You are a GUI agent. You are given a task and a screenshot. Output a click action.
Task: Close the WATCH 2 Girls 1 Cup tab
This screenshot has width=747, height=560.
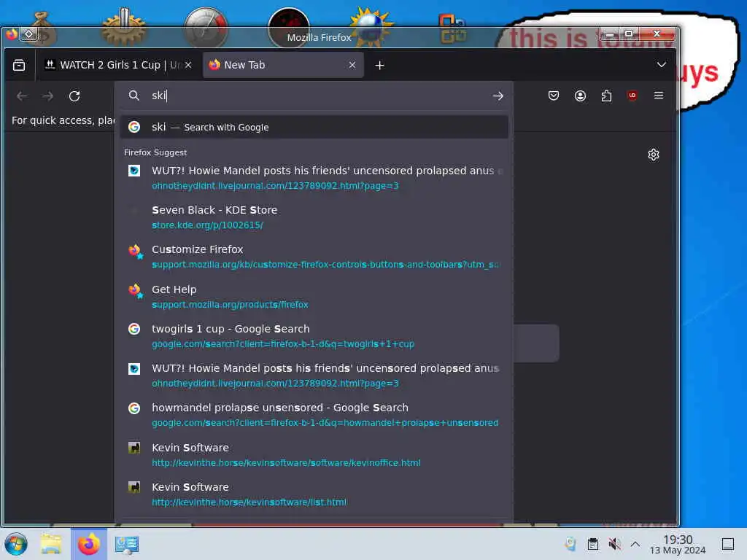[188, 65]
